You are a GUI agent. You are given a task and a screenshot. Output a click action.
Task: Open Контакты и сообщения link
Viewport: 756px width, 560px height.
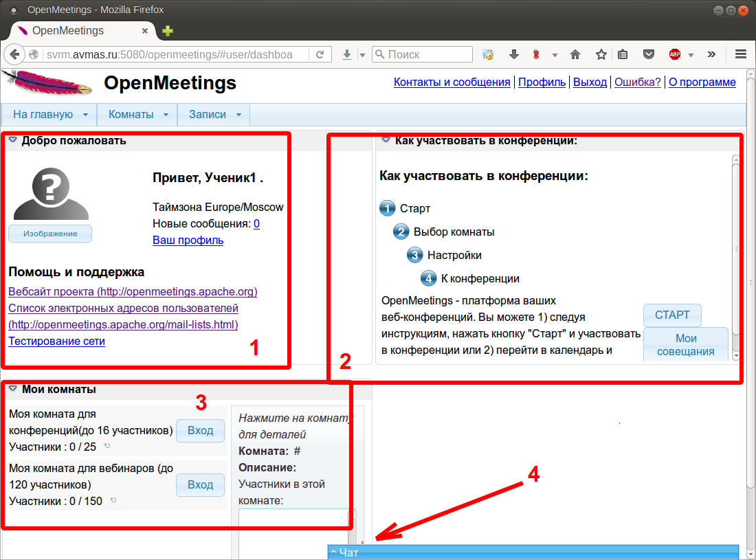click(452, 82)
